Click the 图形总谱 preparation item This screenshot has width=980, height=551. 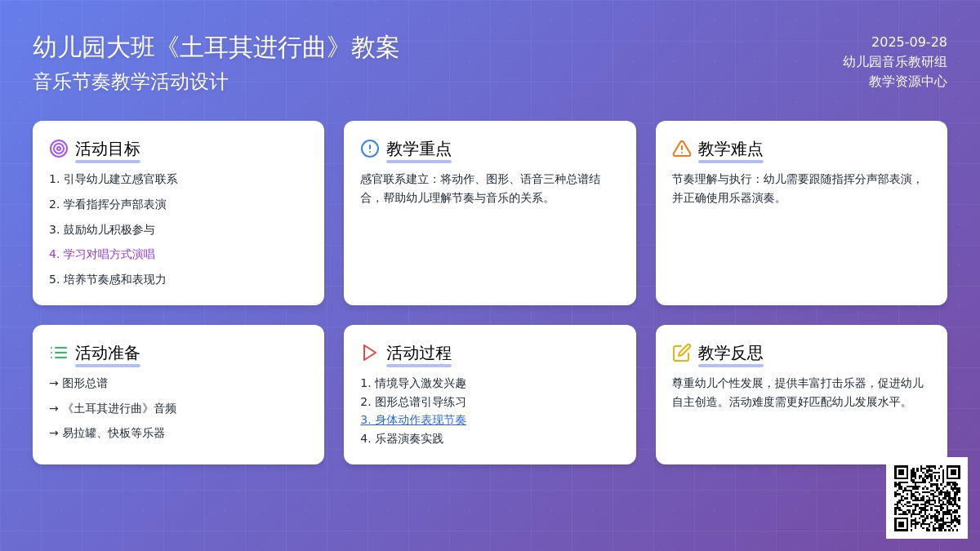point(78,383)
